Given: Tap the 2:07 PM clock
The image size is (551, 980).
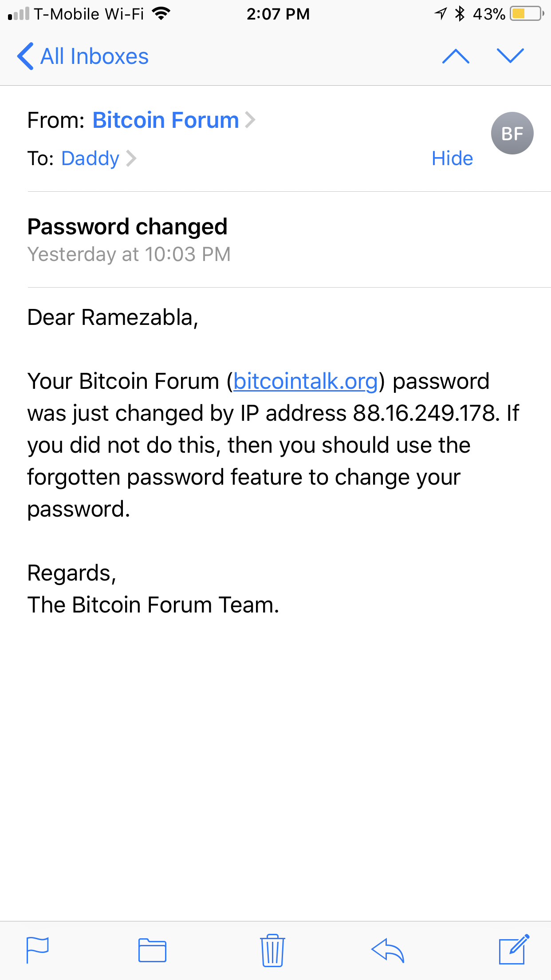Looking at the screenshot, I should (278, 14).
